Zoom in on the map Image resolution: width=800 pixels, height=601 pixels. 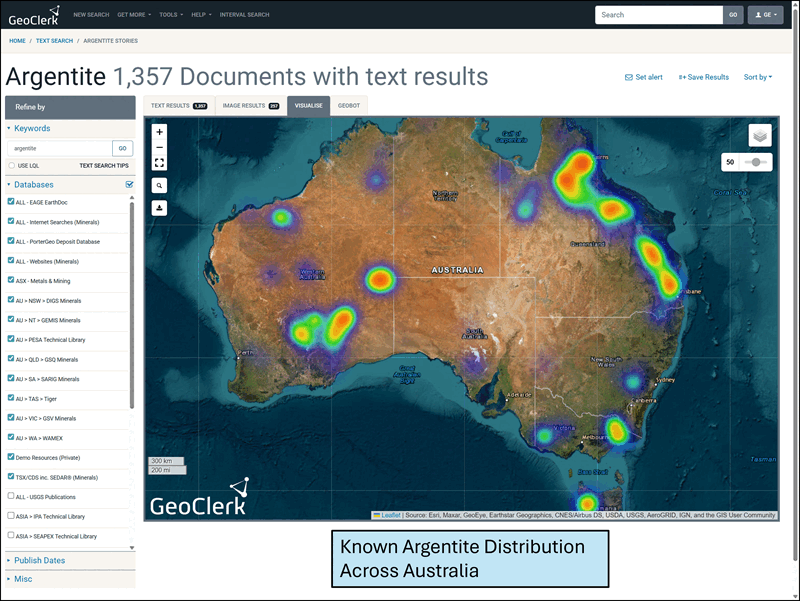click(x=160, y=131)
